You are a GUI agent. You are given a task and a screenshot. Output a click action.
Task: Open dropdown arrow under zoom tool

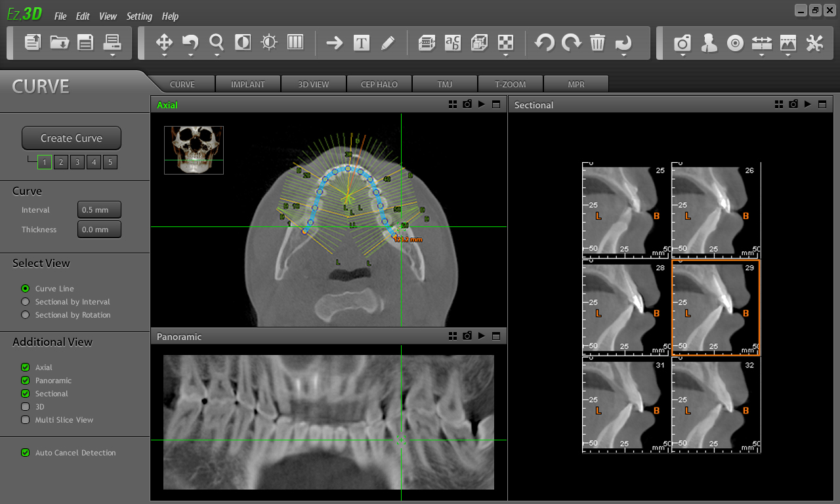pos(217,56)
